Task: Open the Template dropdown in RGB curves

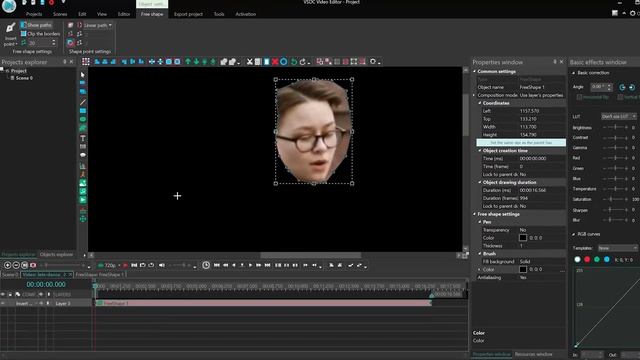Action: coord(618,248)
